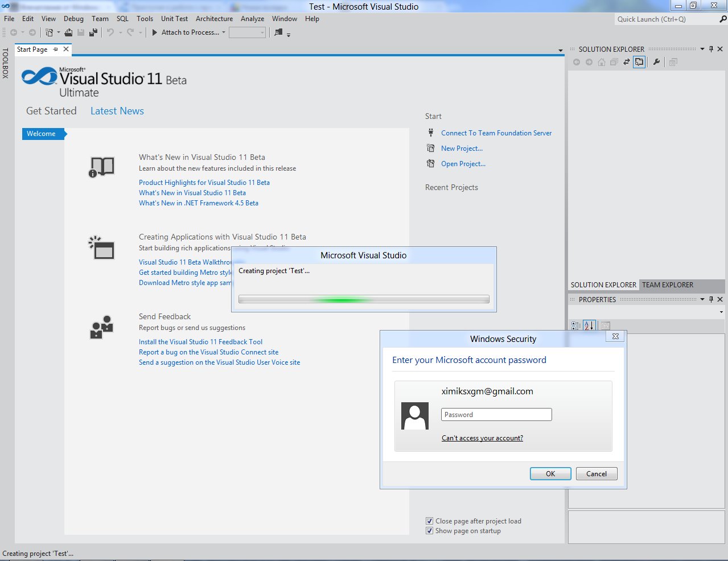728x561 pixels.
Task: Open Solution Explorer Properties wrench icon
Action: tap(656, 62)
